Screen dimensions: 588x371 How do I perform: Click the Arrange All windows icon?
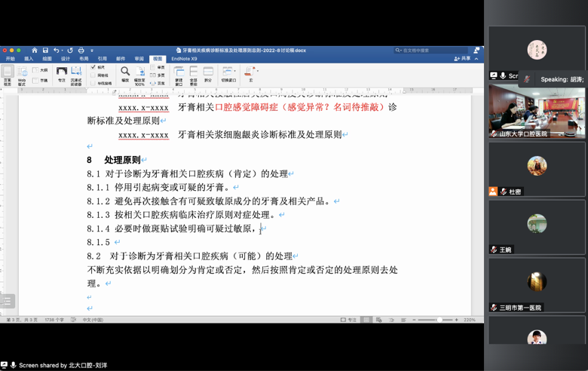click(x=194, y=73)
